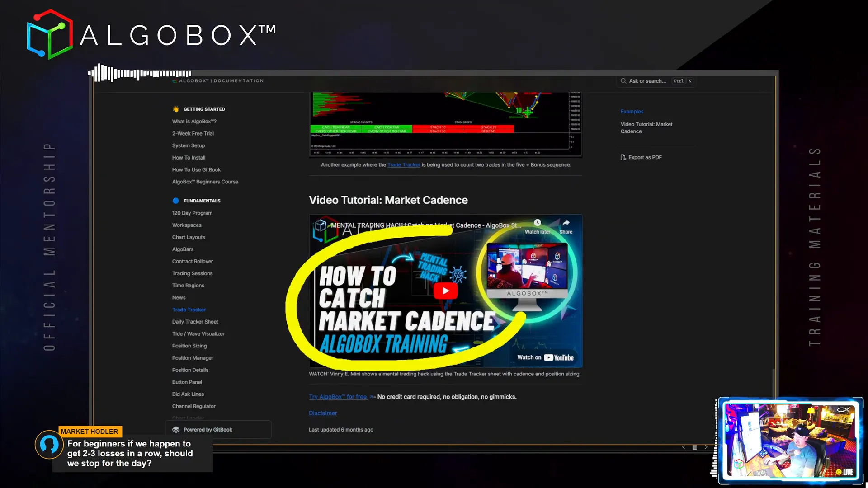Select Trading Sessions in sidebar
868x488 pixels.
pyautogui.click(x=192, y=273)
